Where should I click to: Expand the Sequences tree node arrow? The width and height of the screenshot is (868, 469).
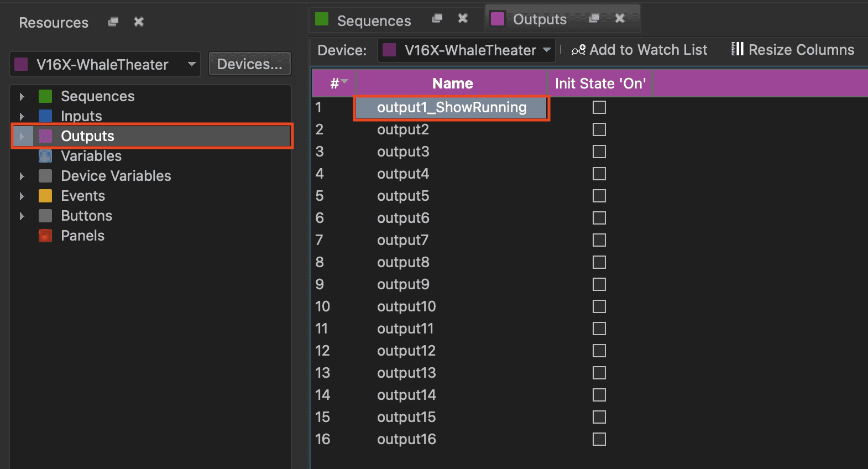(22, 97)
